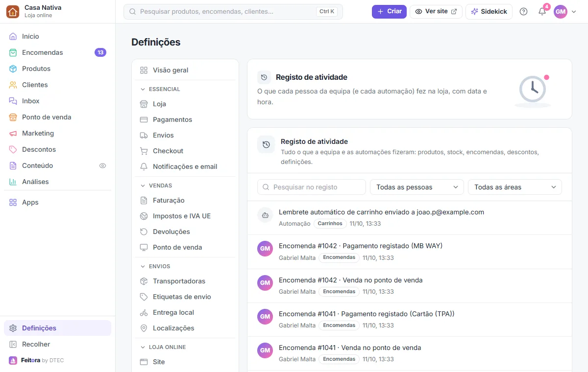Toggle the eye icon next to Conteúdo
The image size is (588, 372).
tap(102, 166)
